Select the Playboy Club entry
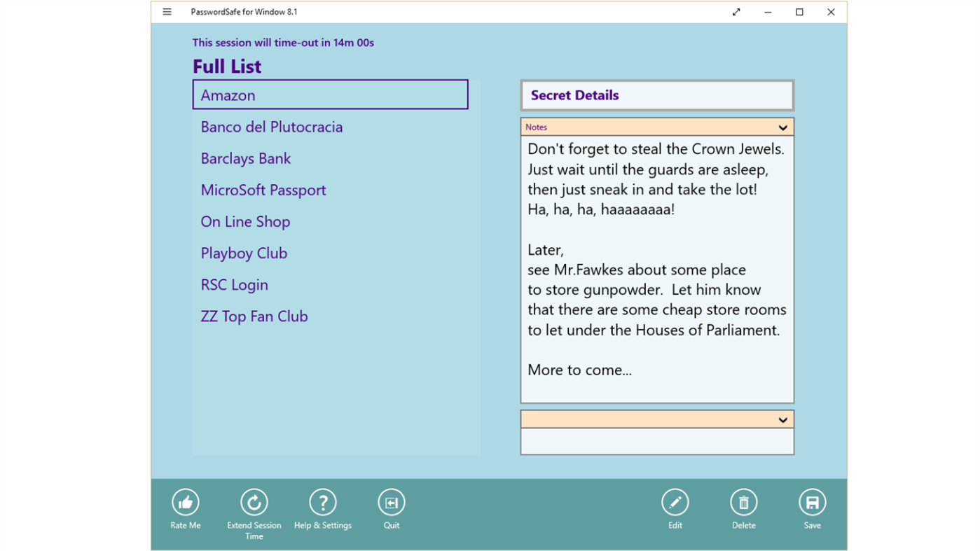The image size is (980, 551). click(244, 253)
